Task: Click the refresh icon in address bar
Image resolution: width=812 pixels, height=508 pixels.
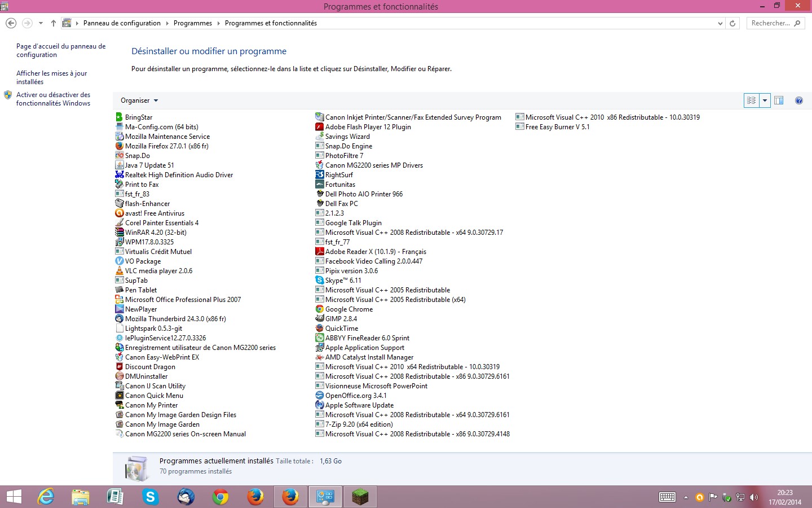Action: 732,23
